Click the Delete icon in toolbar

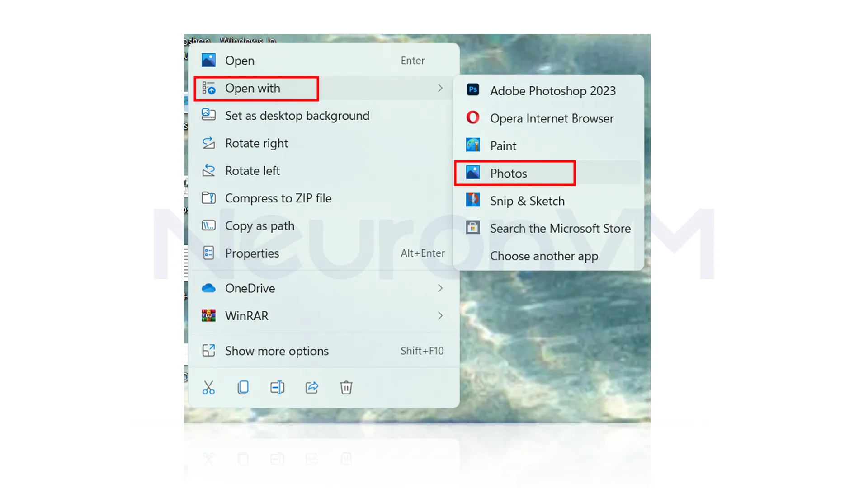[345, 387]
